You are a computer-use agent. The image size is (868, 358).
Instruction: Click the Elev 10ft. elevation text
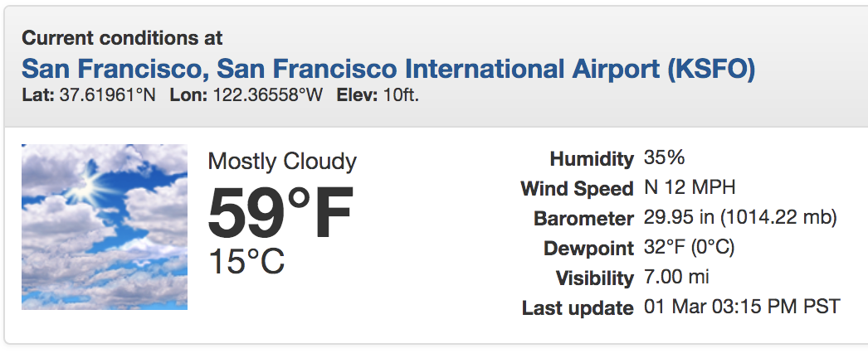(x=378, y=95)
